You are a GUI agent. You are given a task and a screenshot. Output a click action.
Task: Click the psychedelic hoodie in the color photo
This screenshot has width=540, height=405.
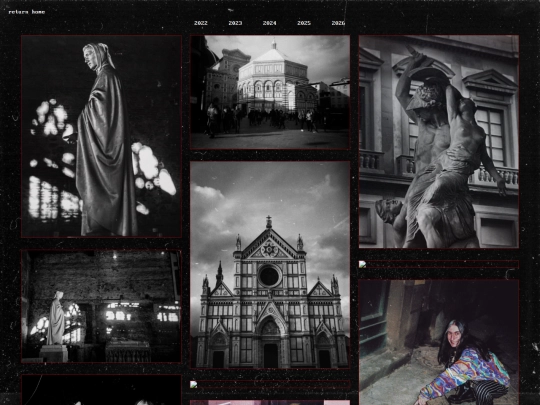click(465, 372)
